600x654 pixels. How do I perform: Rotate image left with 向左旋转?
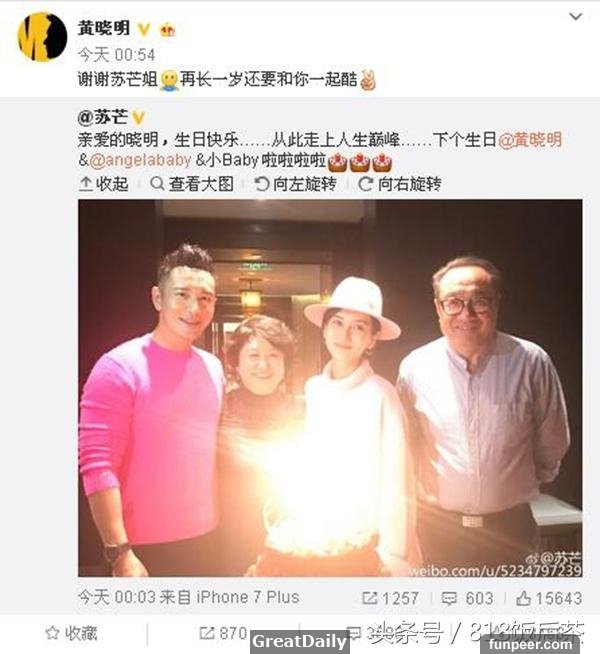(x=296, y=184)
